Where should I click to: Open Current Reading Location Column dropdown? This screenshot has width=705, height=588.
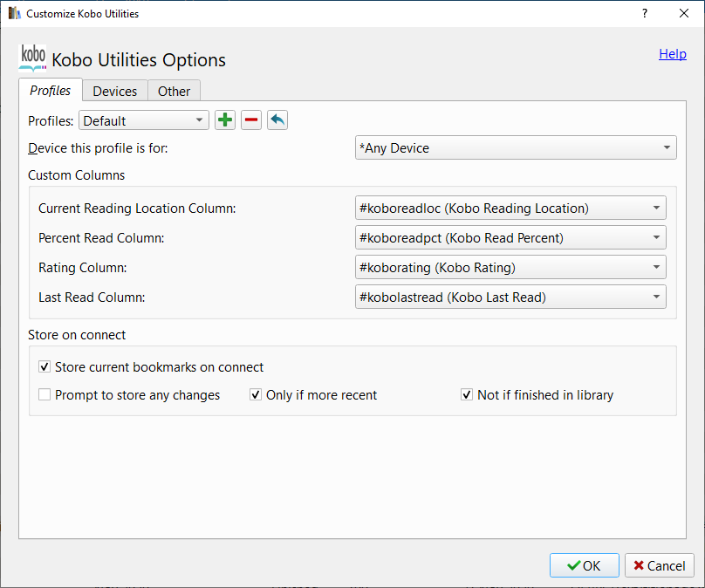510,208
